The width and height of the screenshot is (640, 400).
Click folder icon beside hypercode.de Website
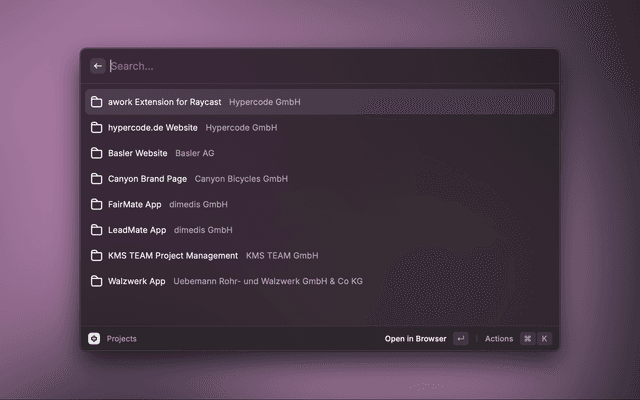(x=97, y=128)
